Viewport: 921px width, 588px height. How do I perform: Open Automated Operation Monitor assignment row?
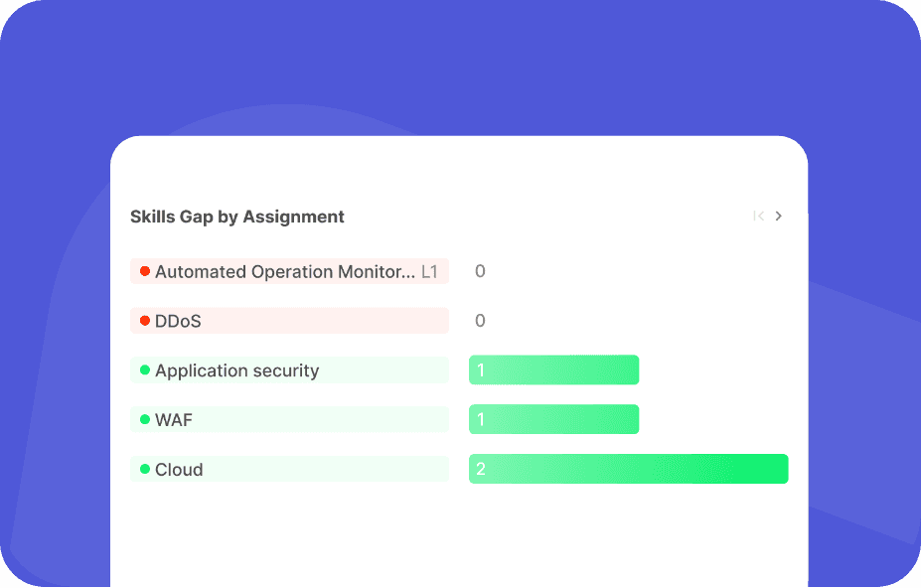[289, 271]
